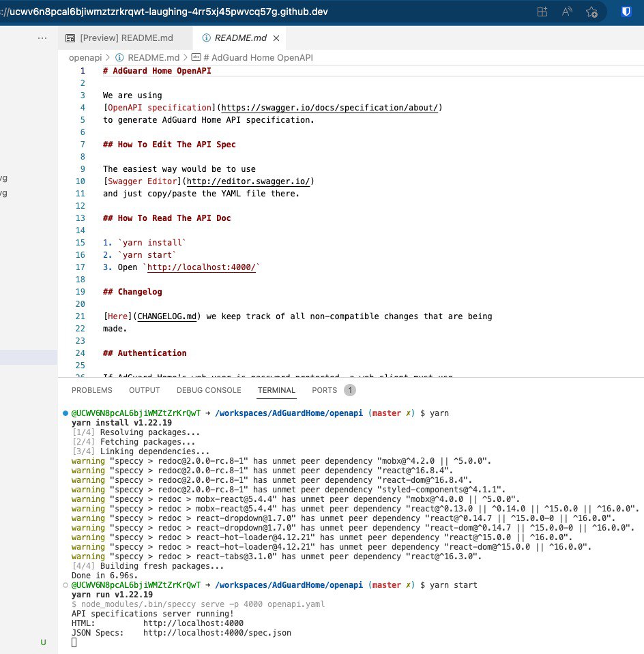644x654 pixels.
Task: Expand the openapi breadcrumb folder
Action: click(x=85, y=58)
